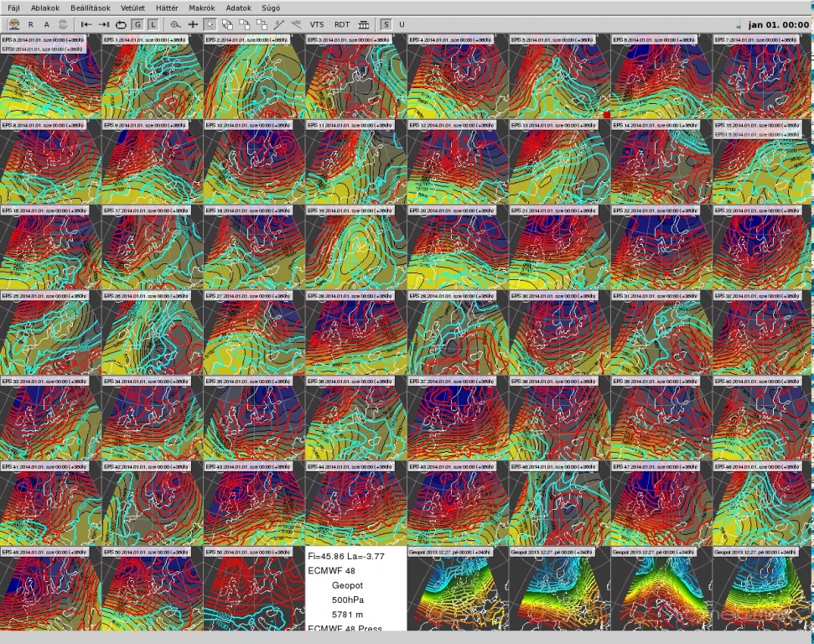Open the EPS 19 ensemble map panel
The width and height of the screenshot is (814, 644).
356,252
